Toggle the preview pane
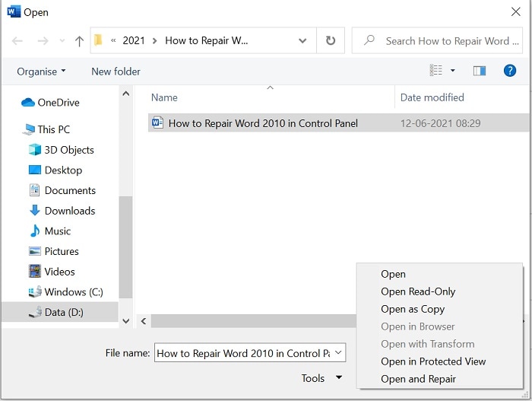 pyautogui.click(x=480, y=71)
